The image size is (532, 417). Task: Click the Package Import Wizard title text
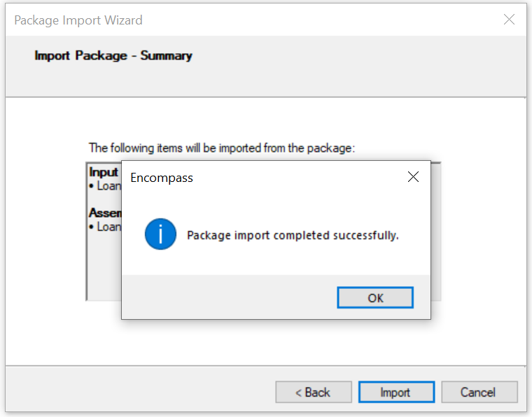click(78, 20)
